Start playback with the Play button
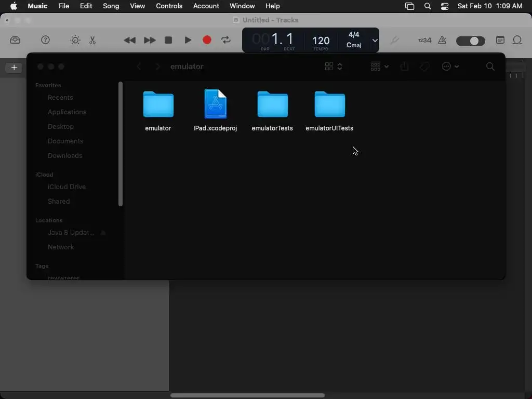This screenshot has width=532, height=399. [x=188, y=40]
